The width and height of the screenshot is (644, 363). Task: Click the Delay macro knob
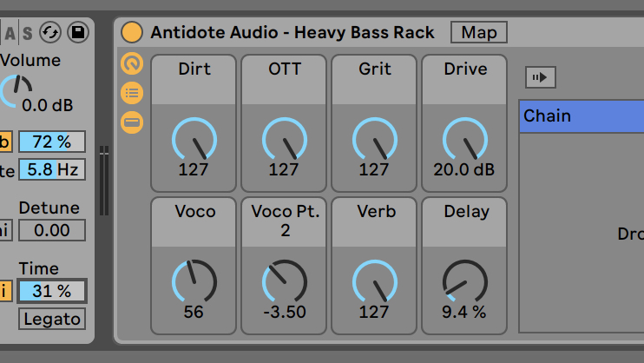click(x=464, y=282)
